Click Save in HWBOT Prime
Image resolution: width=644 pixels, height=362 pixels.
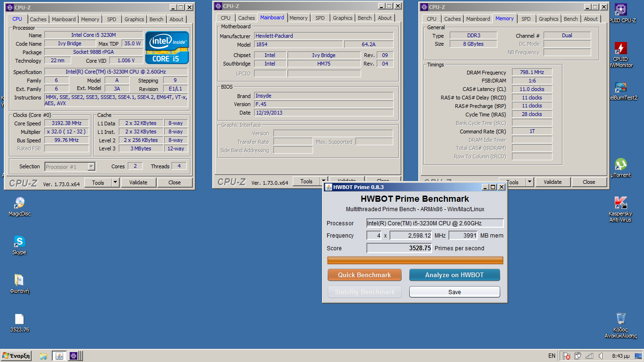click(454, 292)
